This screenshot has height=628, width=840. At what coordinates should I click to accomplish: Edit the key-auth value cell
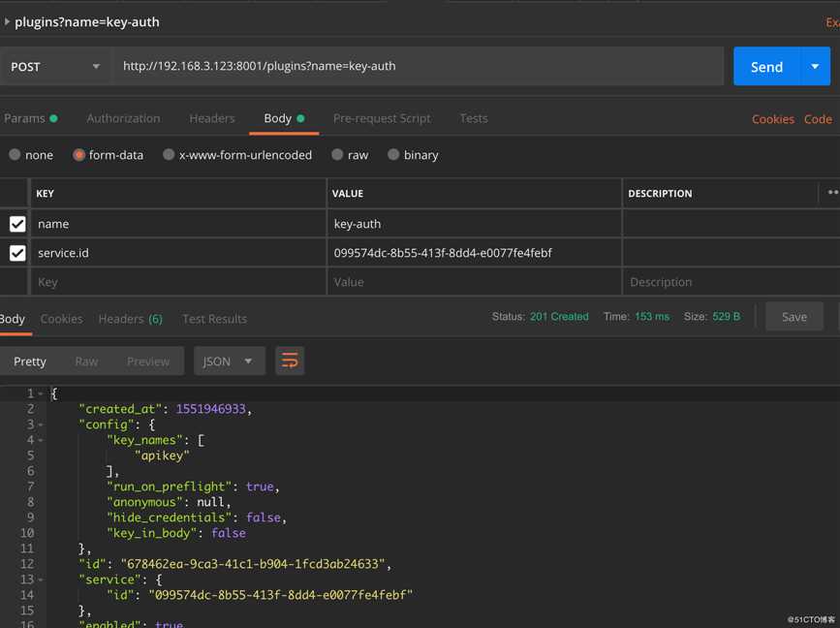474,224
